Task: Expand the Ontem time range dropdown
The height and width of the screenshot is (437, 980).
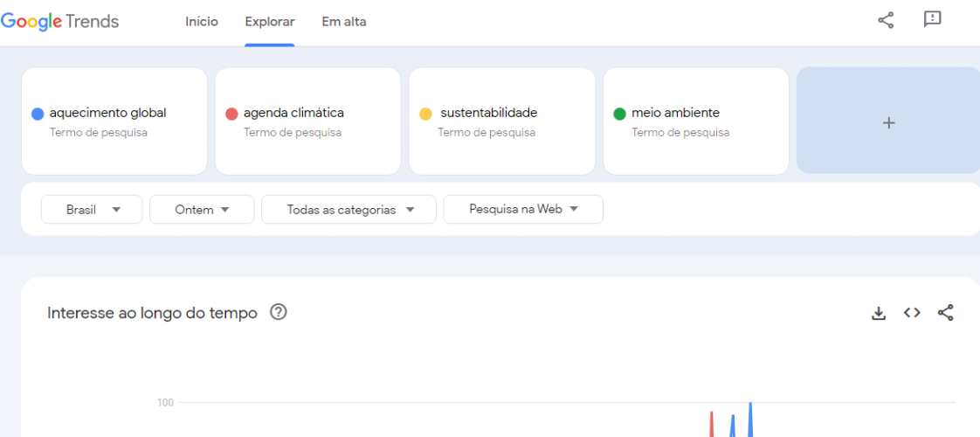Action: [202, 210]
